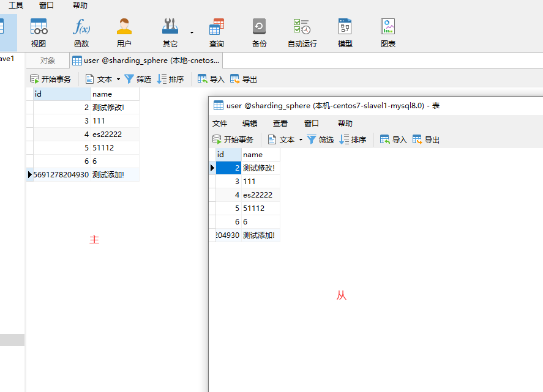Click 导出 export in slave window toolbar
The image size is (543, 392).
426,140
